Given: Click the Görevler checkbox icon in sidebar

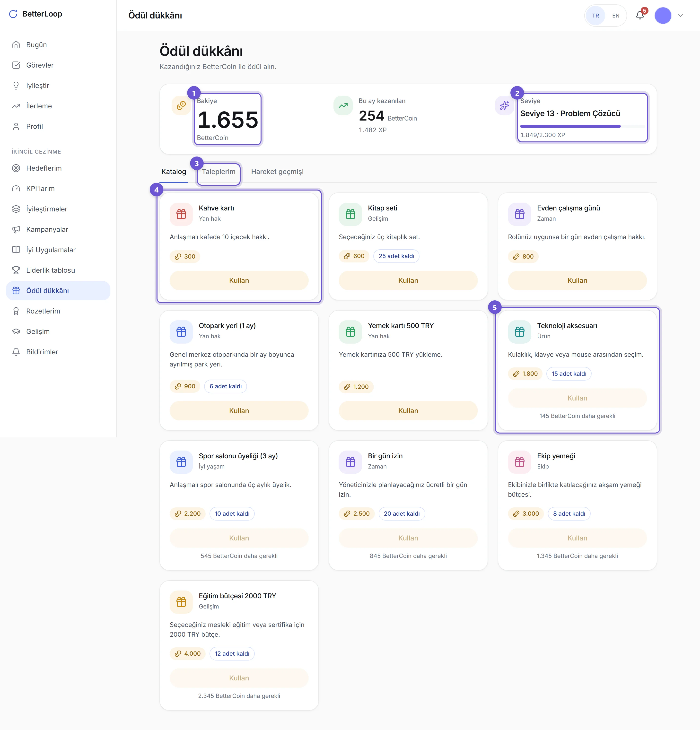Looking at the screenshot, I should pos(16,65).
